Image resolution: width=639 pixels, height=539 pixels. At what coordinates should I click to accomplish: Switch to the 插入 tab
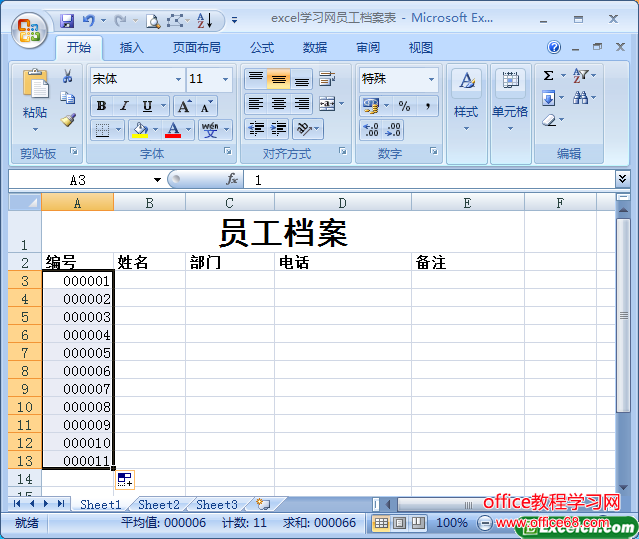tap(131, 48)
